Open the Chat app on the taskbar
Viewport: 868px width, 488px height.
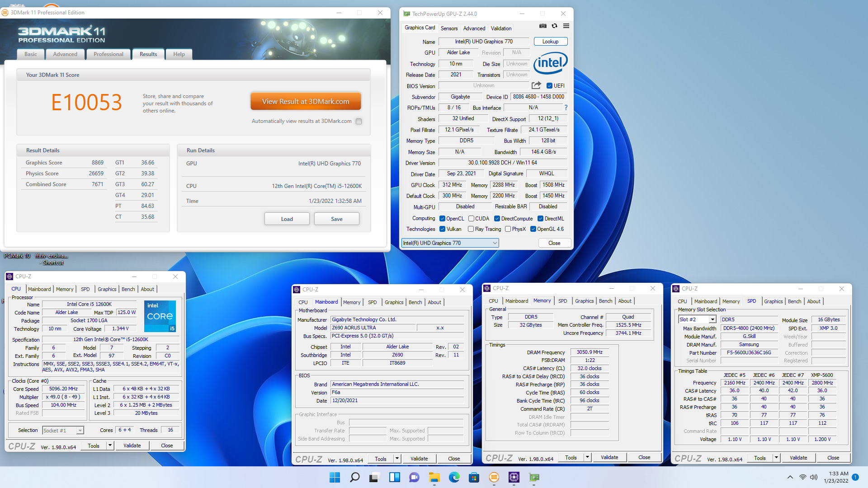(414, 477)
